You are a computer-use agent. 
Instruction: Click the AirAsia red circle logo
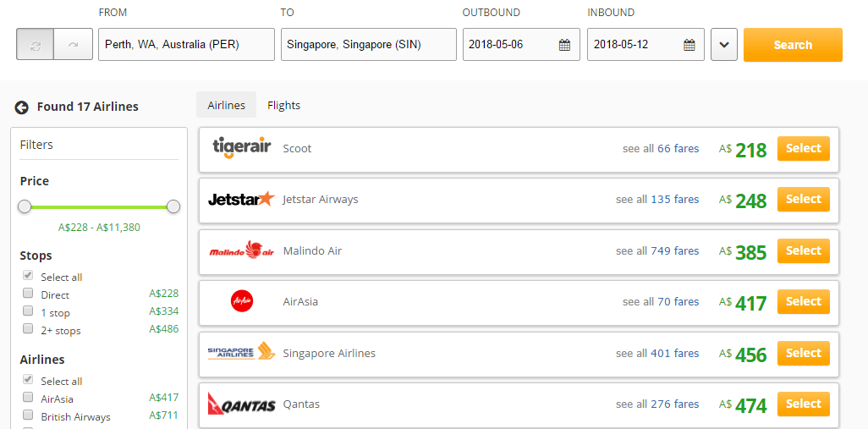coord(241,302)
